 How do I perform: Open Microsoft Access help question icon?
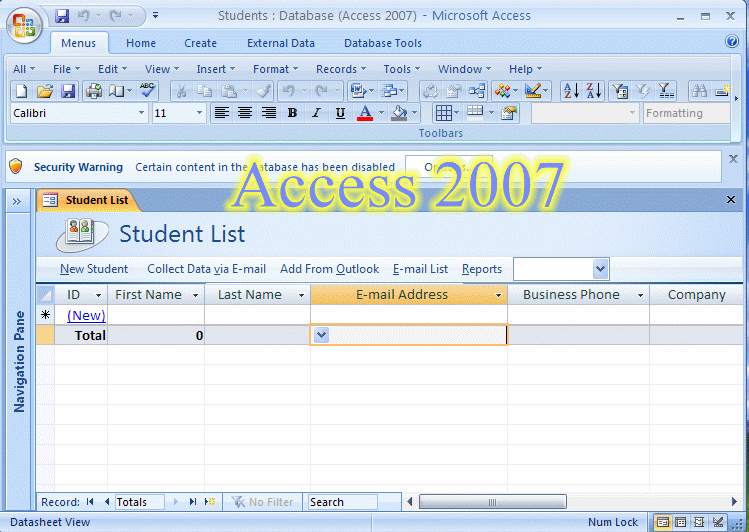point(732,42)
